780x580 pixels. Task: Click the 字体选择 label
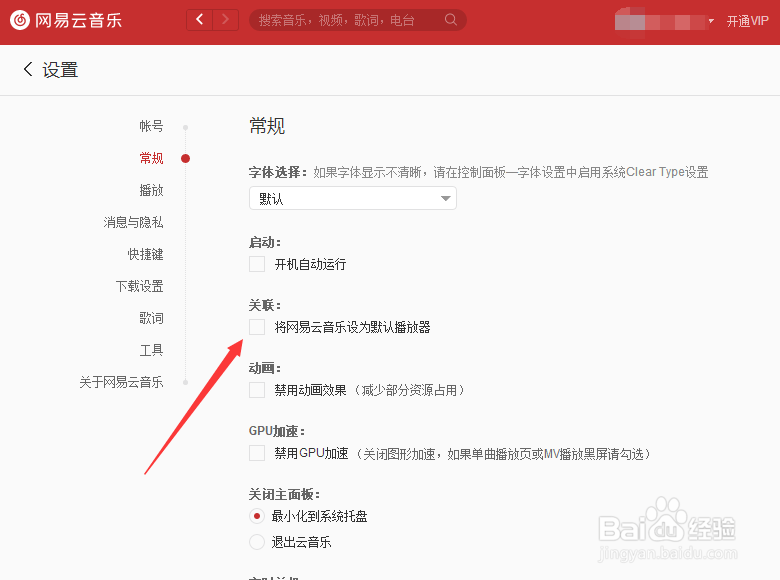[278, 172]
